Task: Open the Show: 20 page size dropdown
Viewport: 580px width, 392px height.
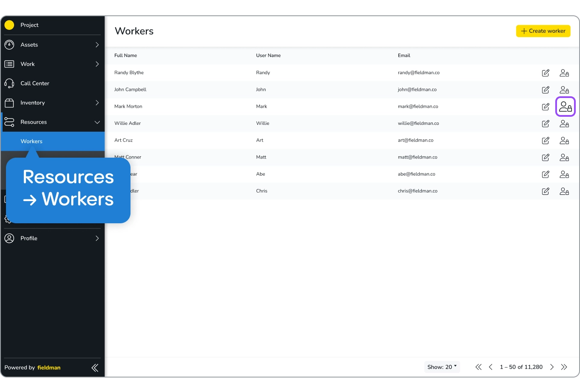Action: point(442,367)
